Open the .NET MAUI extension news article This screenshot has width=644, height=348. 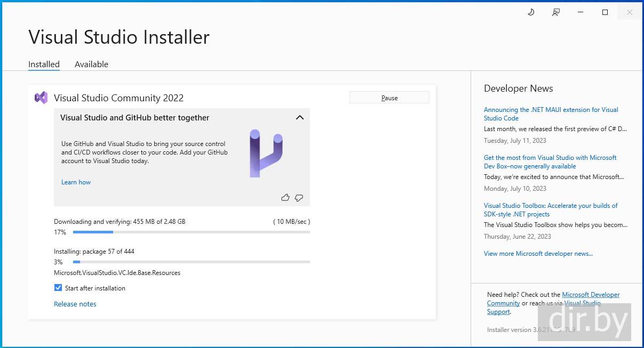coord(551,114)
